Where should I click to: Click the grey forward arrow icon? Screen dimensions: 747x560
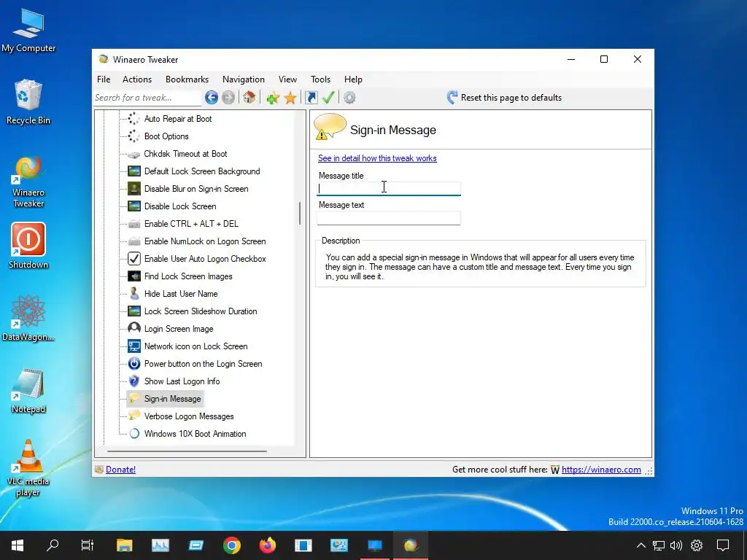tap(228, 98)
